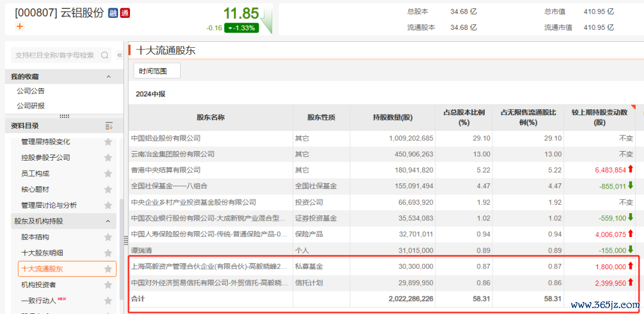Viewport: 644px width, 314px height.
Task: Star the 员工构成 item
Action: pyautogui.click(x=108, y=174)
